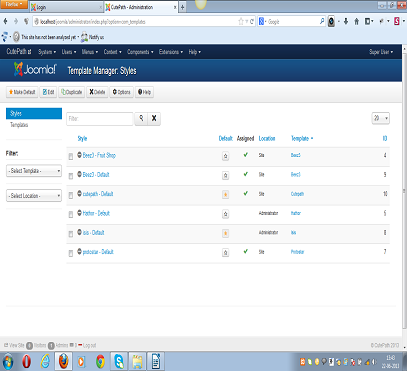Viewport: 407px width, 371px height.
Task: Sort by the ID column header
Action: (385, 139)
